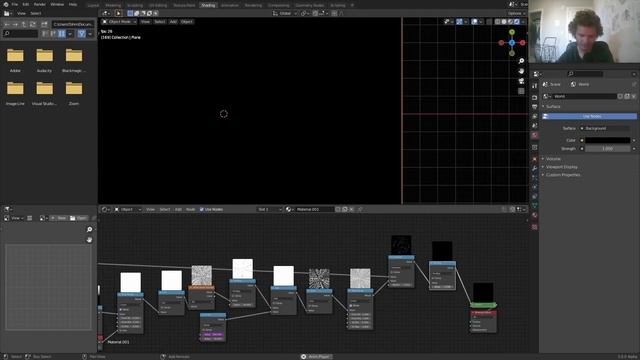Open viewport Options dropdown
This screenshot has width=640, height=360.
click(516, 13)
